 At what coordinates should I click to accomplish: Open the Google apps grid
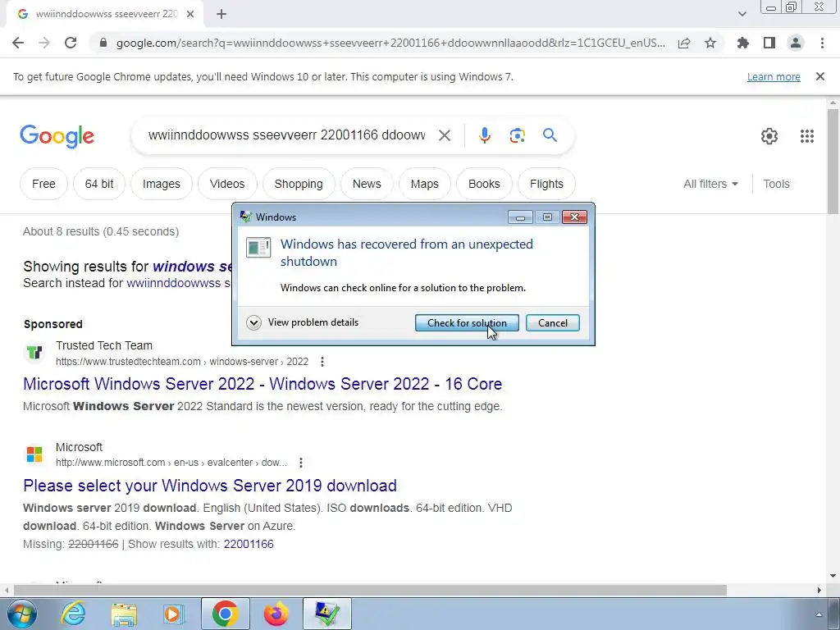tap(807, 136)
